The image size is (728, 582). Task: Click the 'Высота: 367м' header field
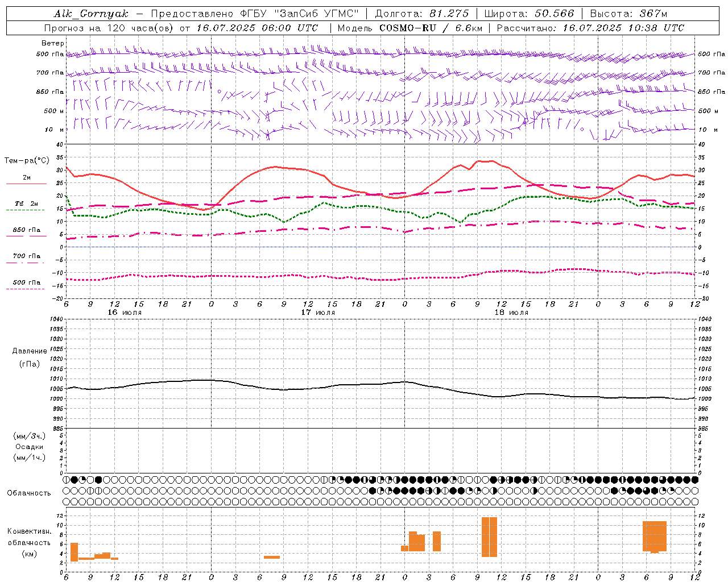click(628, 14)
